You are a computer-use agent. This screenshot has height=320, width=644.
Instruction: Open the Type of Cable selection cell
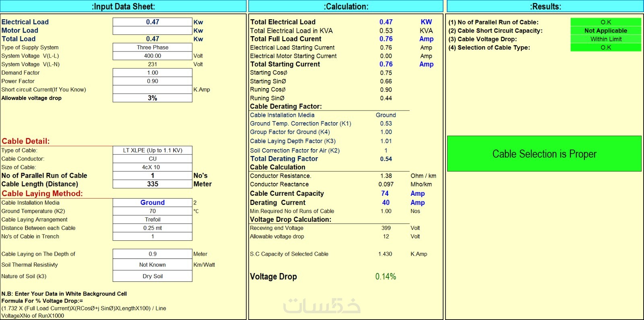point(153,150)
